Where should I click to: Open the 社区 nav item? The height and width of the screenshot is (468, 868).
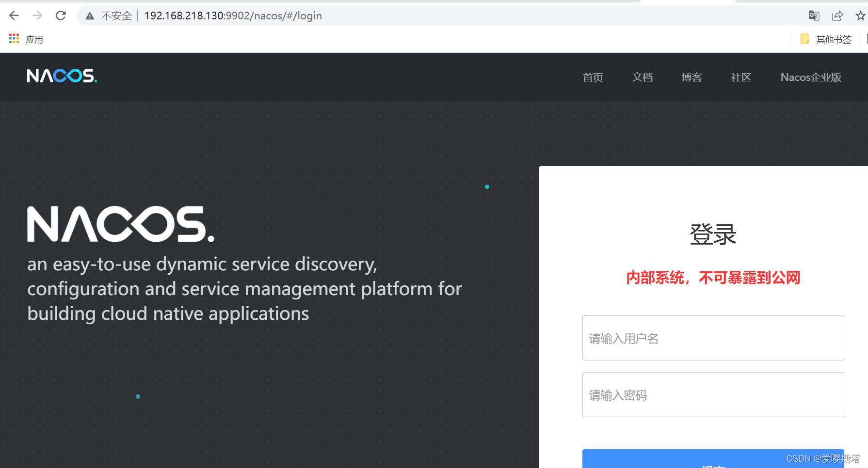[x=741, y=77]
